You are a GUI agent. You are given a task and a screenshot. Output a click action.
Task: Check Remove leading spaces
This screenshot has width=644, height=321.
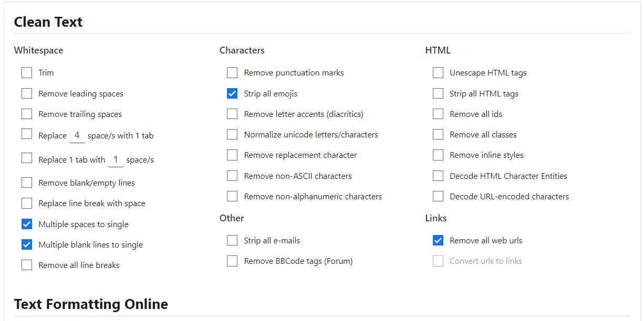[27, 93]
